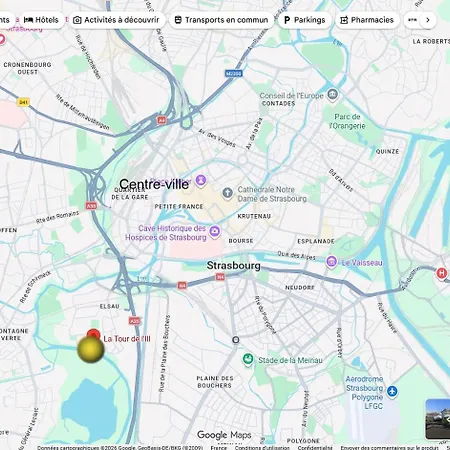450x450 pixels.
Task: Select the Le Vaisseau label
Action: coord(362,263)
